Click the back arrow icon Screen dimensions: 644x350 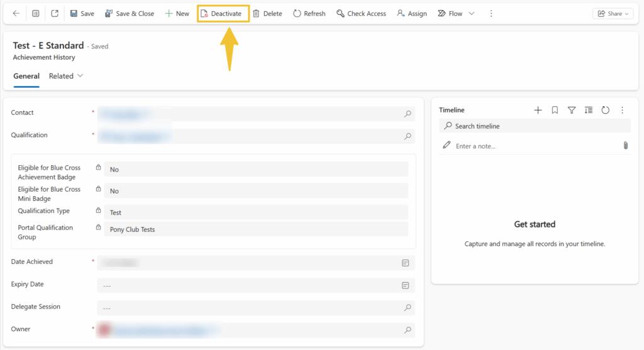coord(16,13)
